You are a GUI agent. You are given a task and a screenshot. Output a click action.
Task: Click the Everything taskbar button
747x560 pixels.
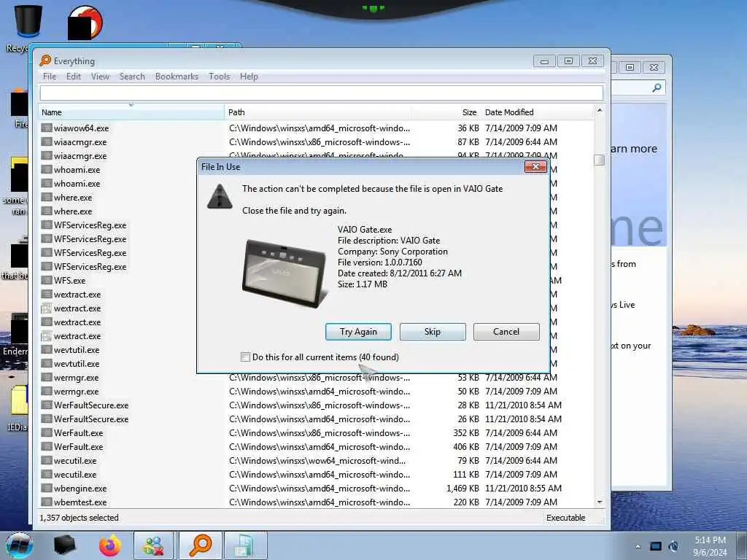[x=200, y=545]
